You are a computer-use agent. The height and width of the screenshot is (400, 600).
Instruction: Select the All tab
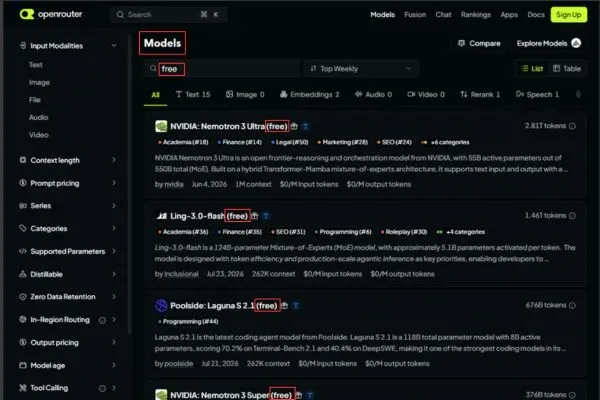[x=155, y=95]
